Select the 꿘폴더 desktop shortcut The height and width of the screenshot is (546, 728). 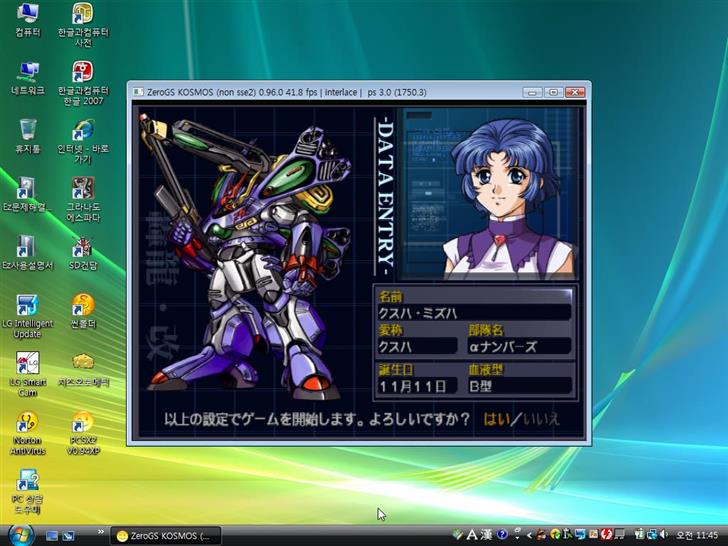point(83,311)
